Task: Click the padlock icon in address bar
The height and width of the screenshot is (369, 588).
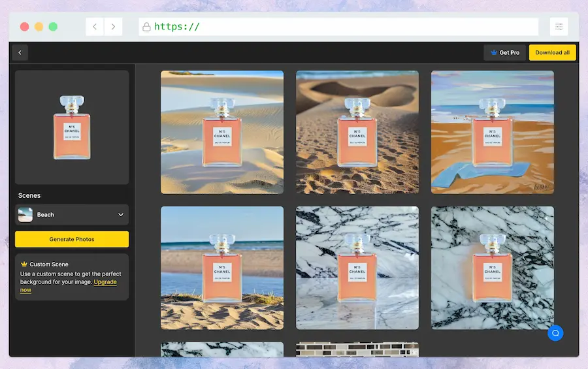Action: (146, 27)
